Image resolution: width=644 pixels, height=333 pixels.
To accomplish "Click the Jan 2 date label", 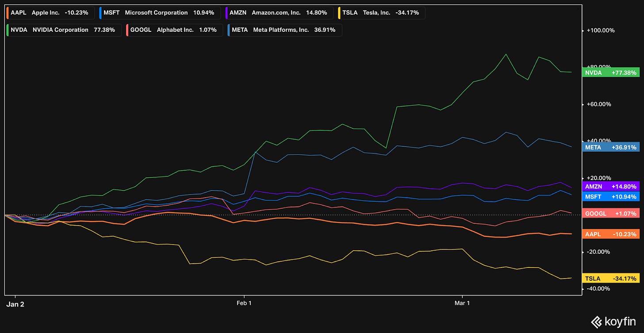I will click(15, 304).
